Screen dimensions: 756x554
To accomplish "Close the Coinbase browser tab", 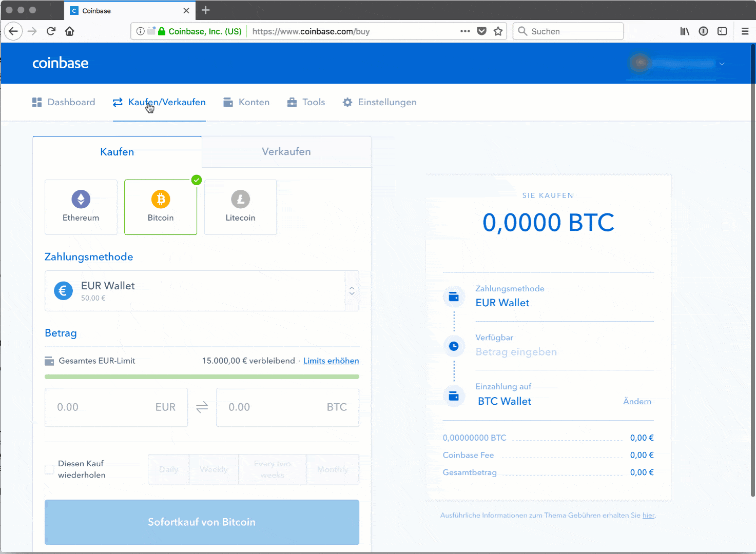I will [x=186, y=11].
